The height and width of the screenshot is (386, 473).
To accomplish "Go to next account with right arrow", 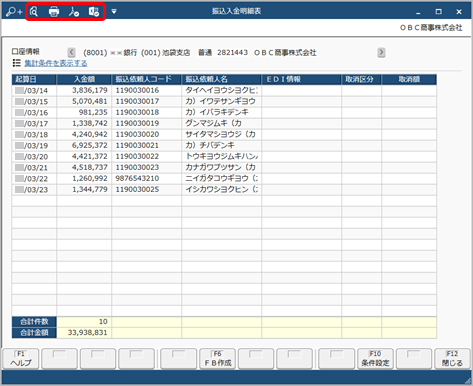I will pos(381,52).
